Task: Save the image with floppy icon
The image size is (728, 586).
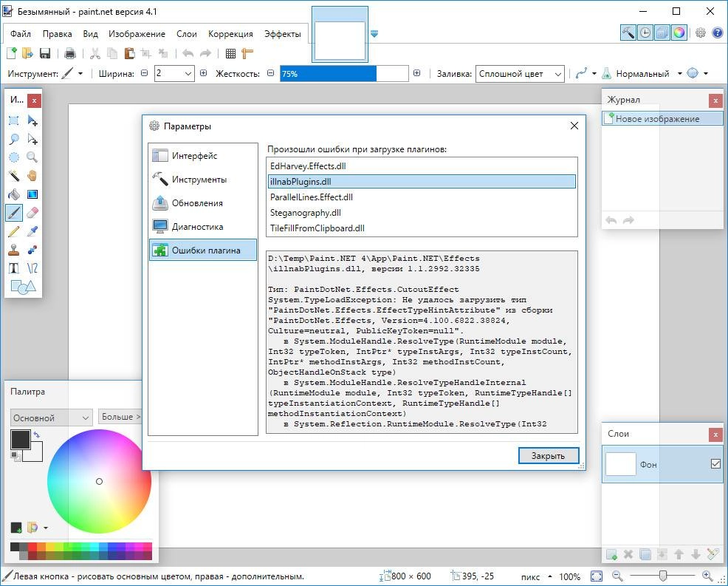Action: tap(45, 53)
